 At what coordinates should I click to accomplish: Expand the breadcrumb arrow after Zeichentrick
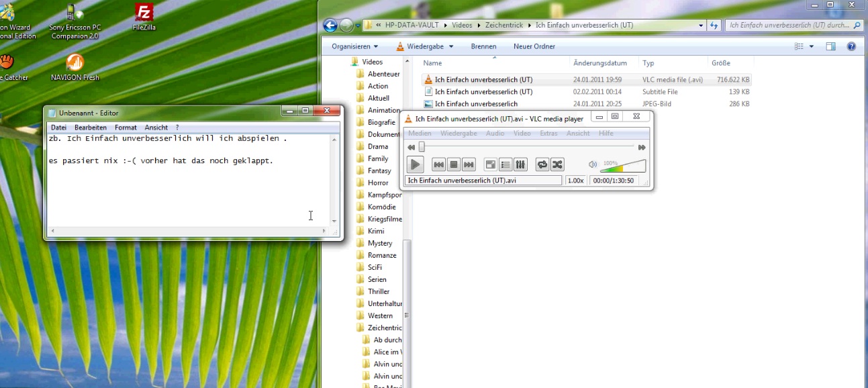tap(529, 26)
